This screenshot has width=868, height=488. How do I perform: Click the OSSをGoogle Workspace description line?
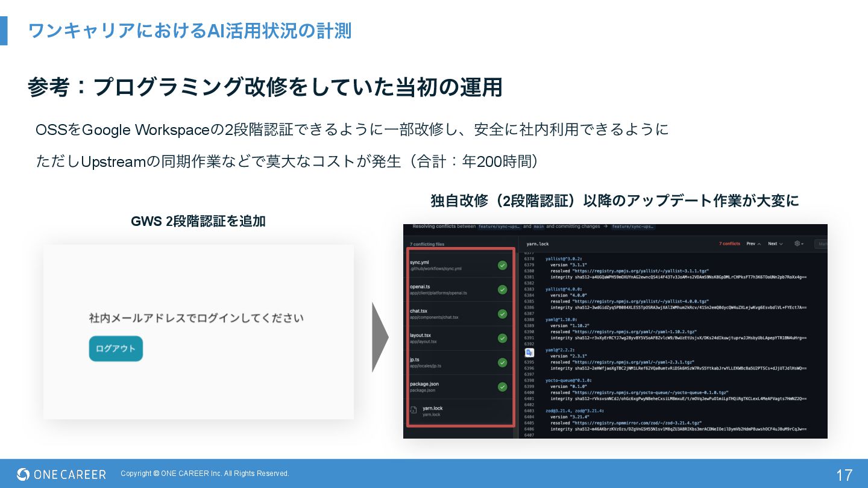pyautogui.click(x=352, y=130)
